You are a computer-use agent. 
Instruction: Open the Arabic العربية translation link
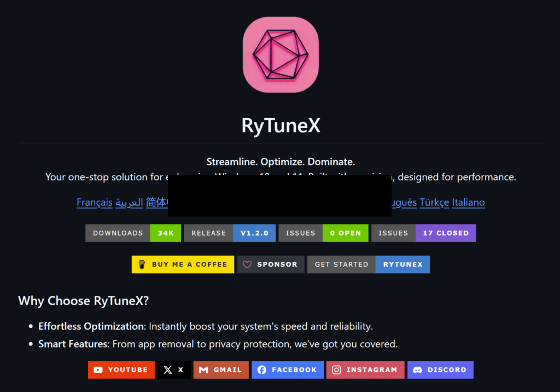coord(129,202)
